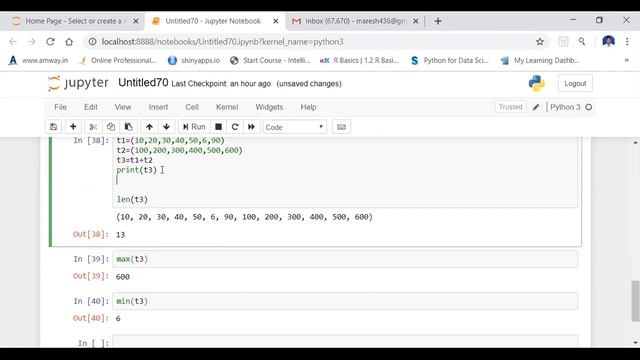
Task: Open the Widgets menu
Action: pos(269,107)
